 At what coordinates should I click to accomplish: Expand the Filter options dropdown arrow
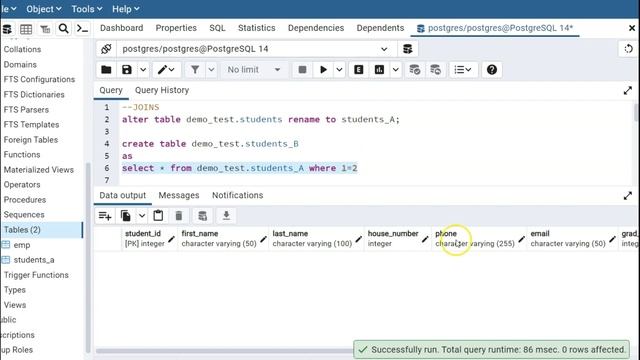click(x=211, y=70)
